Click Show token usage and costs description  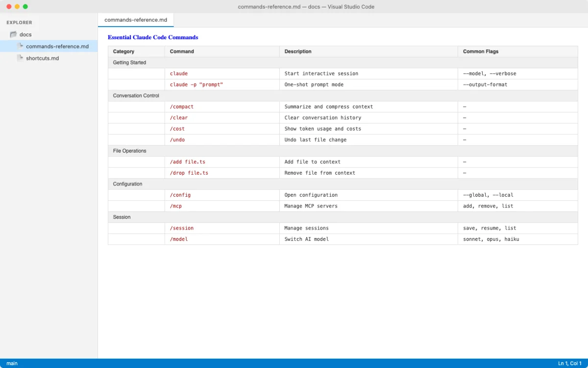click(368, 129)
